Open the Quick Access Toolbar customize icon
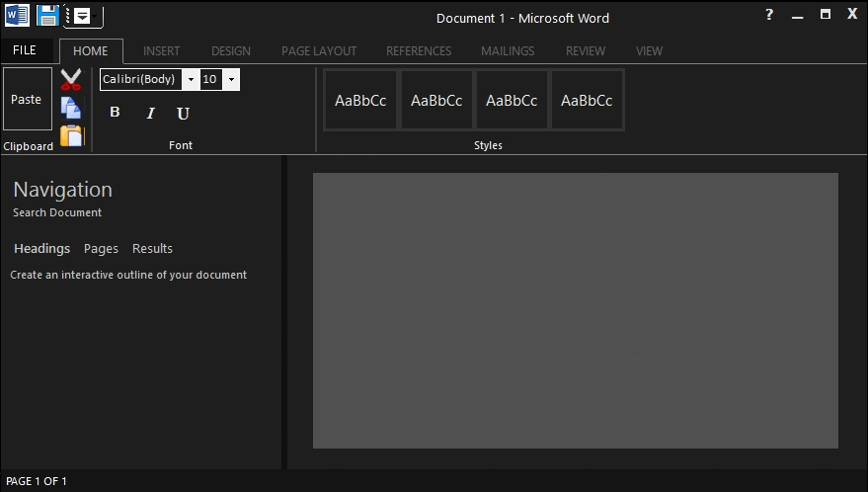 pyautogui.click(x=83, y=16)
